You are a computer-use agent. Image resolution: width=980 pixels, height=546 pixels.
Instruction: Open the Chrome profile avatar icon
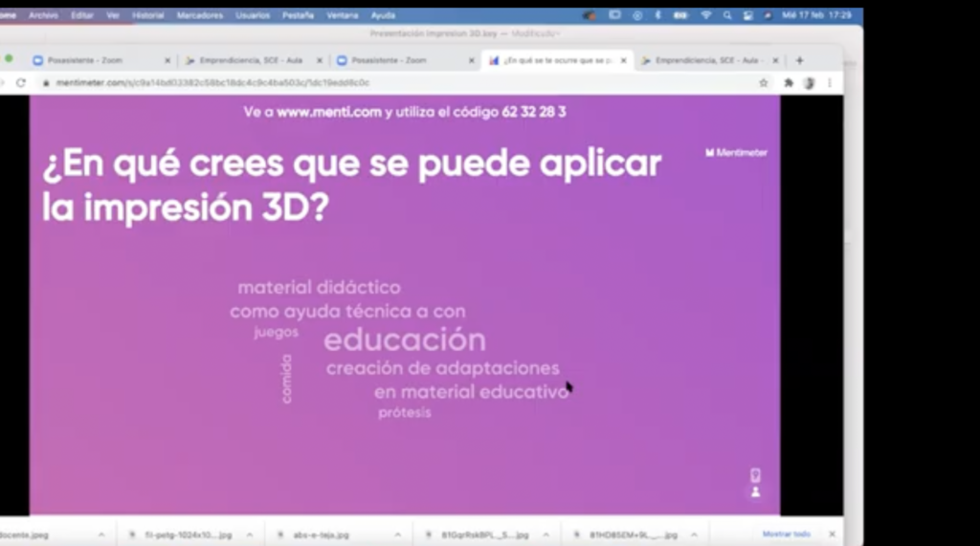(809, 83)
